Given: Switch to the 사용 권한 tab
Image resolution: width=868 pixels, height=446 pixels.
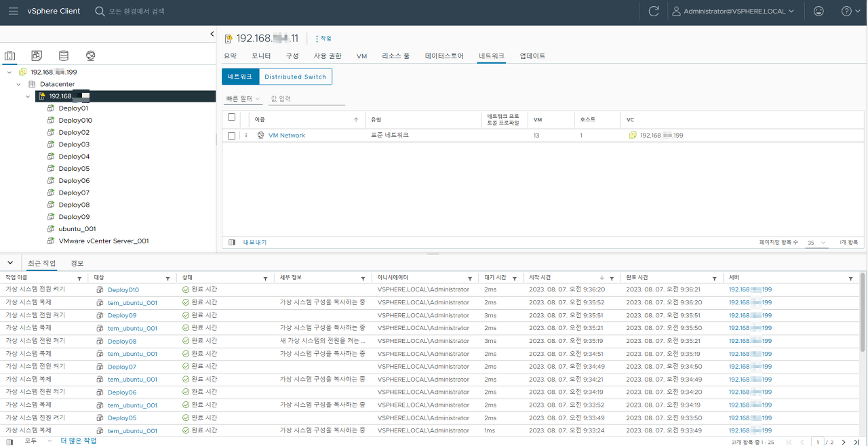Looking at the screenshot, I should pos(328,56).
